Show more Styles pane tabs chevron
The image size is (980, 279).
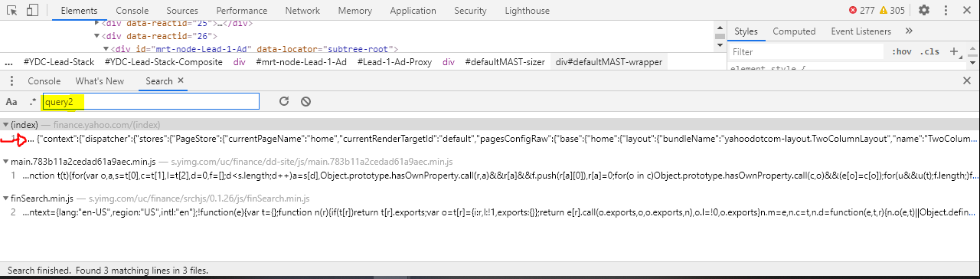tap(909, 31)
